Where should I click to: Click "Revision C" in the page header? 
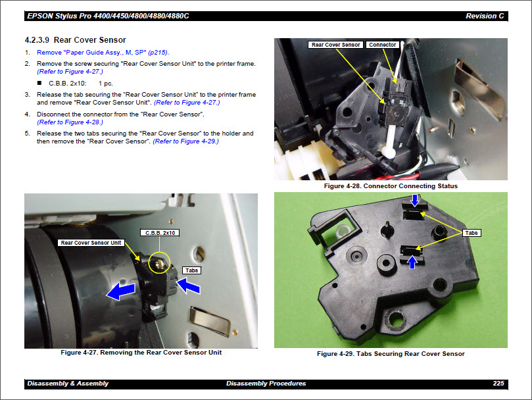click(485, 16)
